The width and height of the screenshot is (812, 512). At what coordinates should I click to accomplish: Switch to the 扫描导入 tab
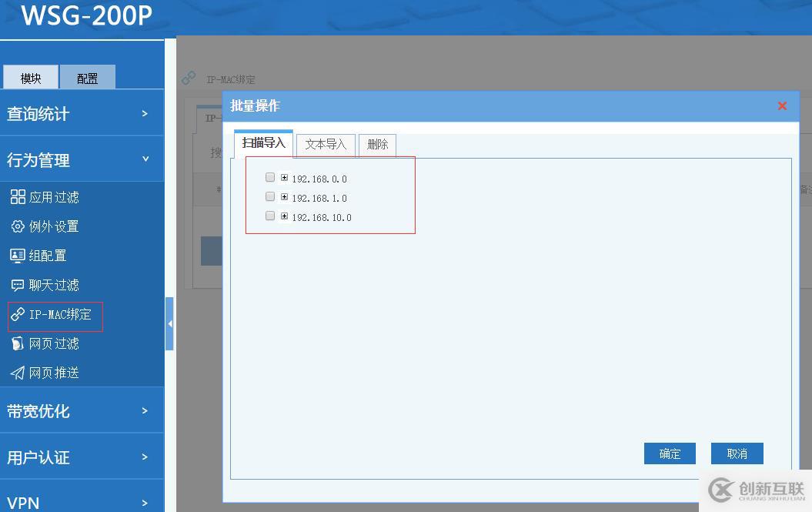(x=263, y=143)
